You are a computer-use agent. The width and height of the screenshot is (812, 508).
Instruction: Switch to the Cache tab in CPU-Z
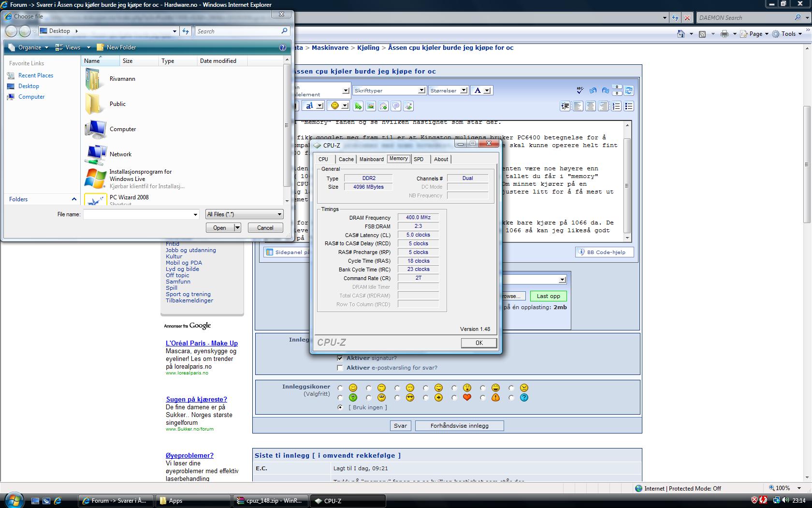346,159
